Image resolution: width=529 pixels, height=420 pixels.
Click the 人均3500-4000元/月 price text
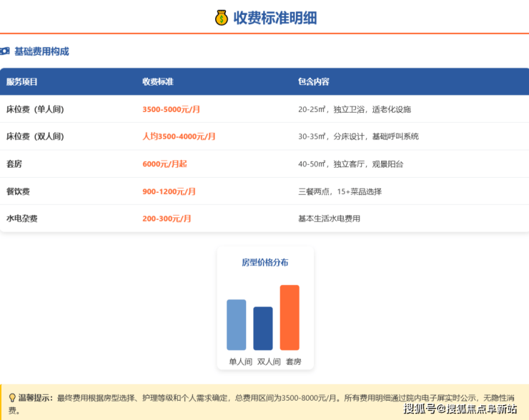179,136
